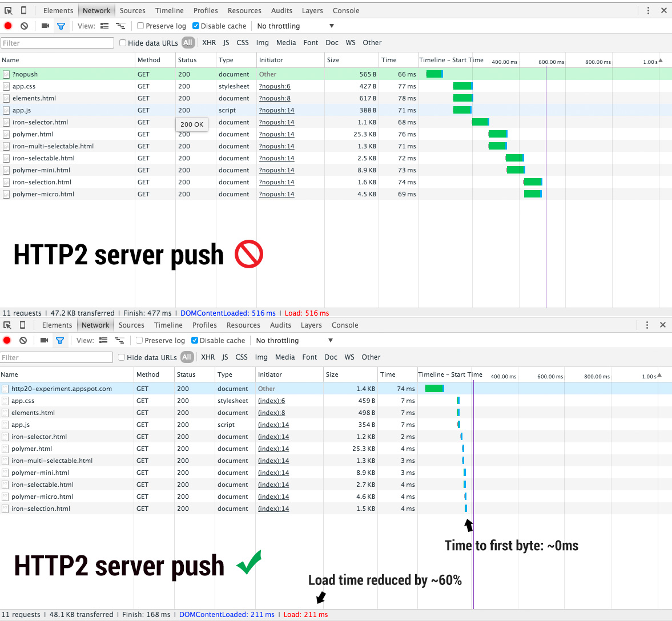This screenshot has height=621, width=672.
Task: Toggle device mode icon in bottom DevTools panel
Action: [x=22, y=325]
